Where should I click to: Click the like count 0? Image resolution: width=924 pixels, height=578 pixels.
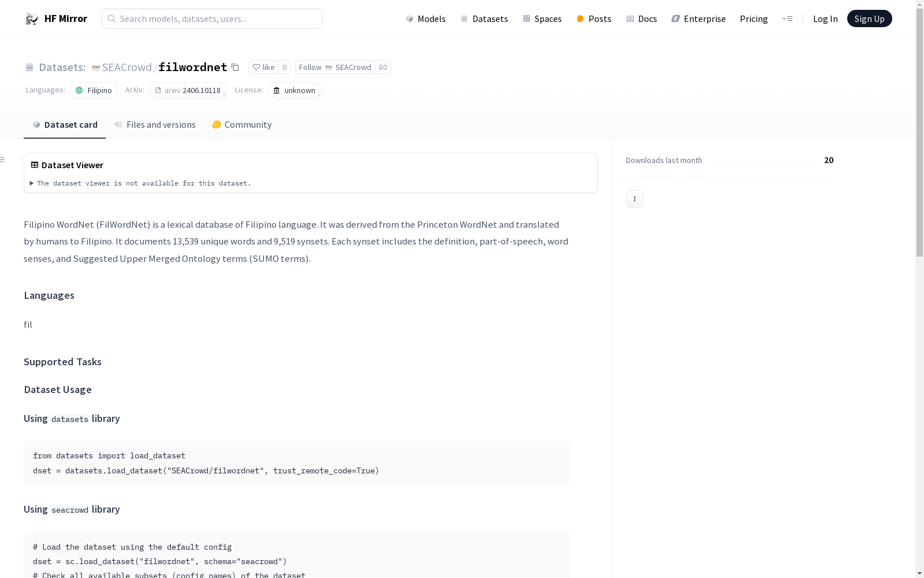tap(284, 67)
